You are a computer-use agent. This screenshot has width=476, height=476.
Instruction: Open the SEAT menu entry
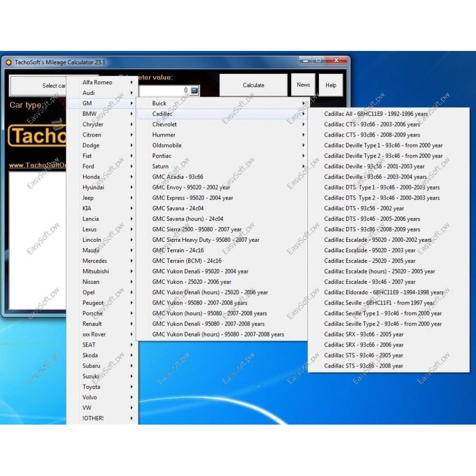(102, 345)
